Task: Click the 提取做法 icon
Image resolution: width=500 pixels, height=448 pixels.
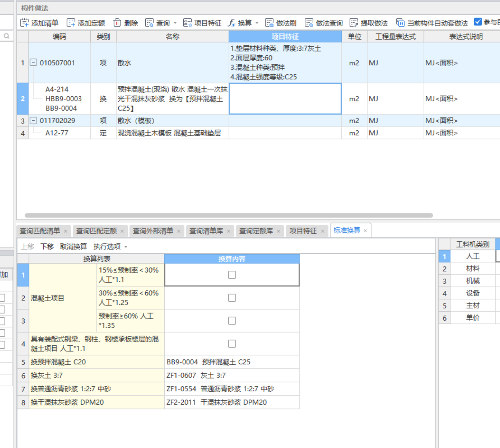Action: point(354,23)
